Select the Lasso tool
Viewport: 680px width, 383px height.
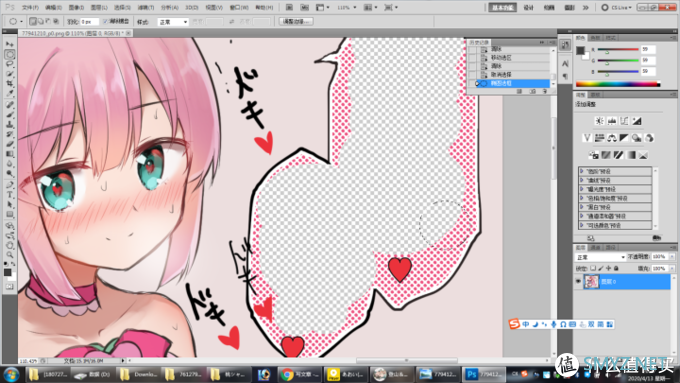click(10, 64)
